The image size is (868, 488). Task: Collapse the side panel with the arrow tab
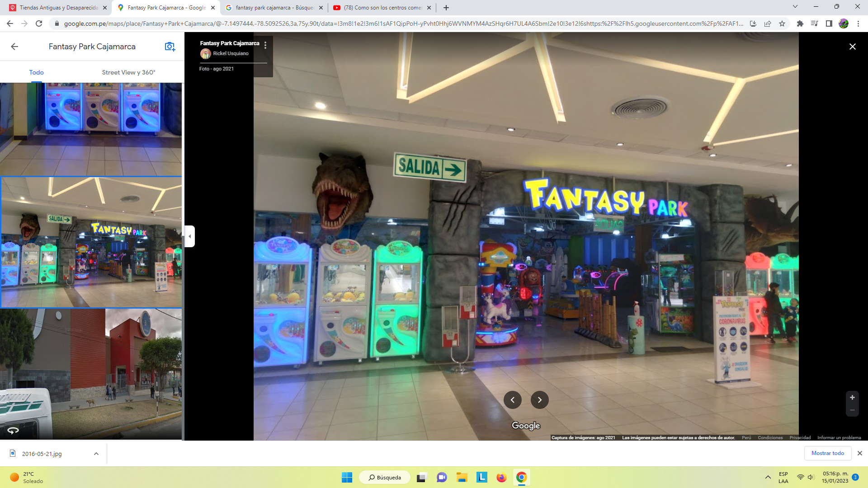(190, 236)
